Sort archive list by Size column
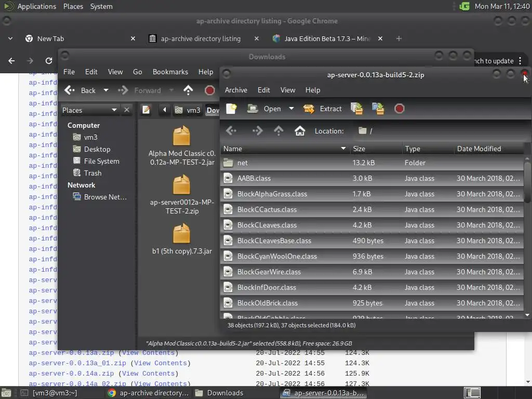The image size is (532, 399). click(376, 149)
